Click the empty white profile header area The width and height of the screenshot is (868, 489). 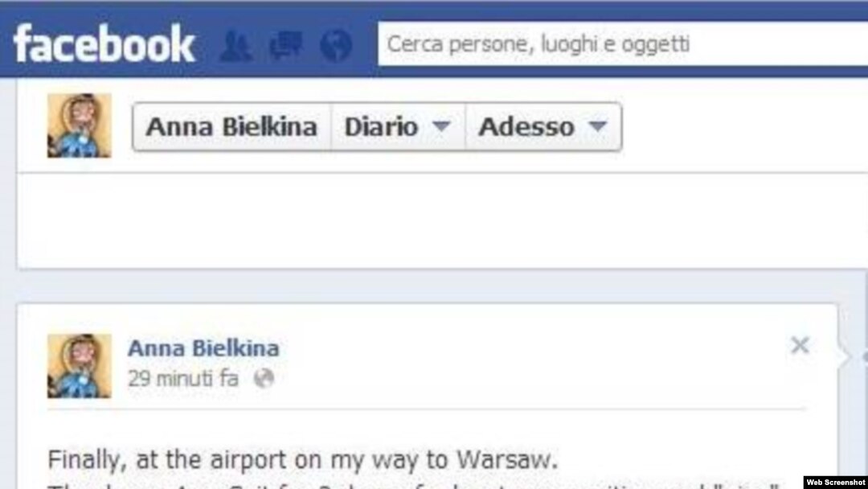pyautogui.click(x=443, y=220)
